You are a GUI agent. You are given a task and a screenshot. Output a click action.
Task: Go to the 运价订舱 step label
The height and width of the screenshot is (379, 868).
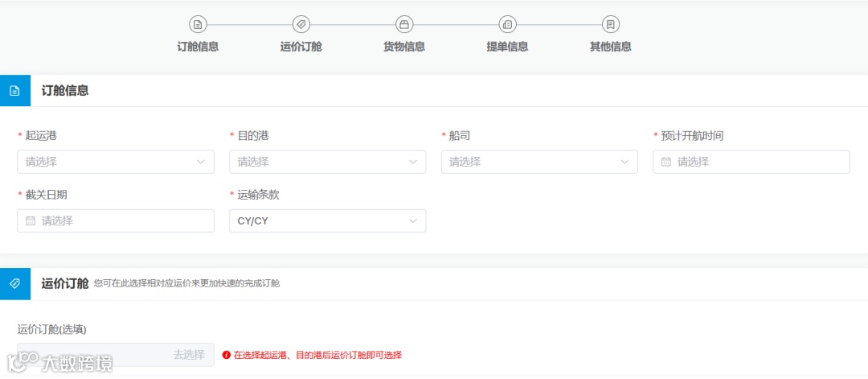tap(301, 47)
